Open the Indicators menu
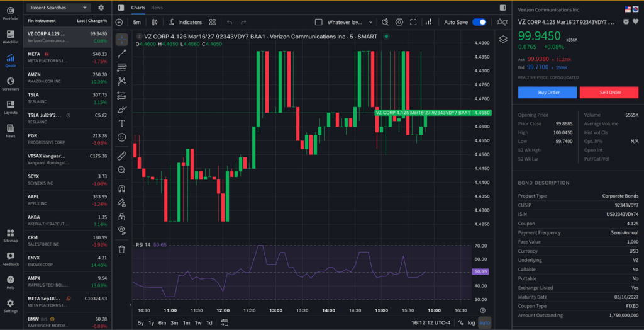Viewport: 644px width, 330px height. 186,22
